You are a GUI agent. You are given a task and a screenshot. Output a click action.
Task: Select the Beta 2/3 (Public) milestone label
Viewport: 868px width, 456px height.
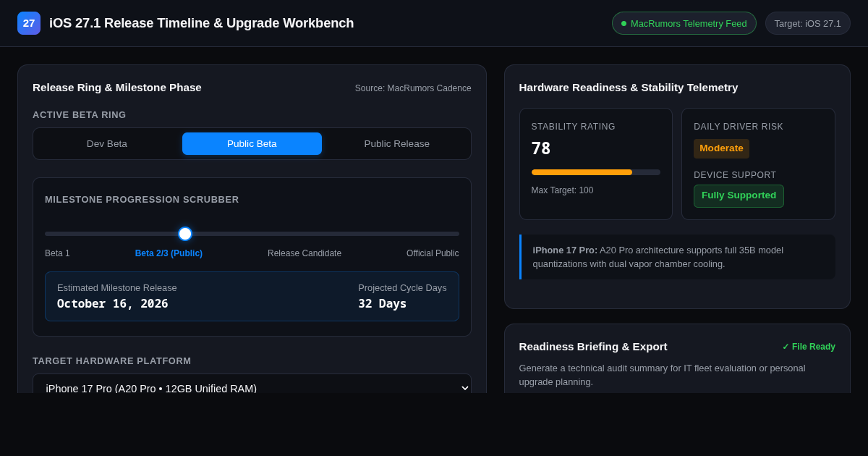pyautogui.click(x=169, y=253)
